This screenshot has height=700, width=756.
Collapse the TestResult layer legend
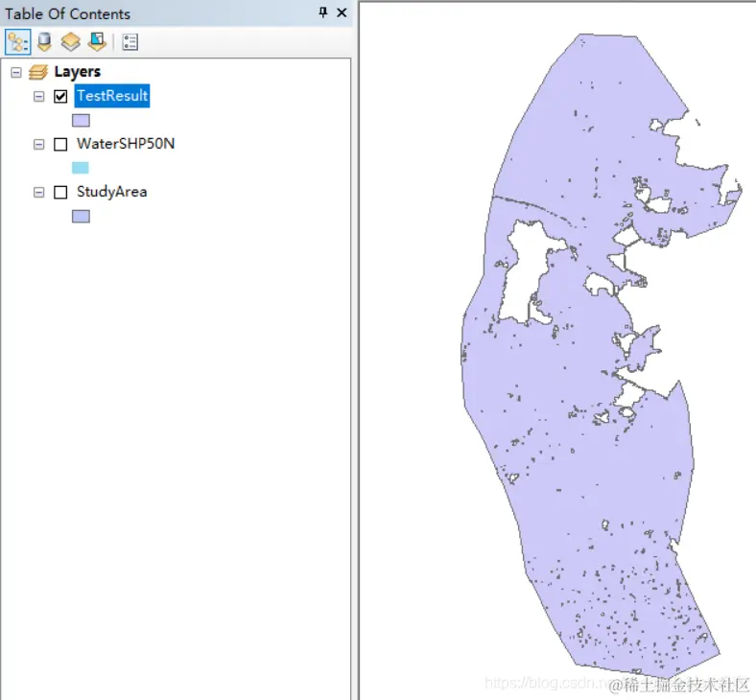pos(38,96)
